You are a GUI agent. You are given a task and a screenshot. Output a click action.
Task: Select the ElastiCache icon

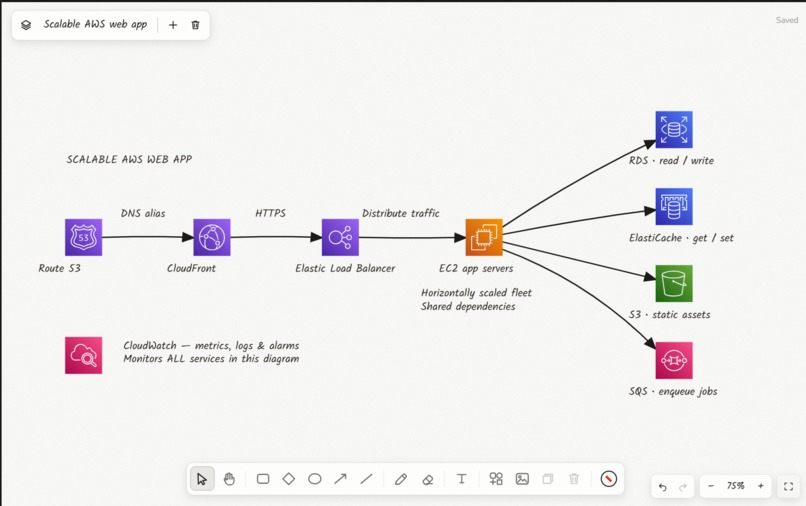coord(674,206)
